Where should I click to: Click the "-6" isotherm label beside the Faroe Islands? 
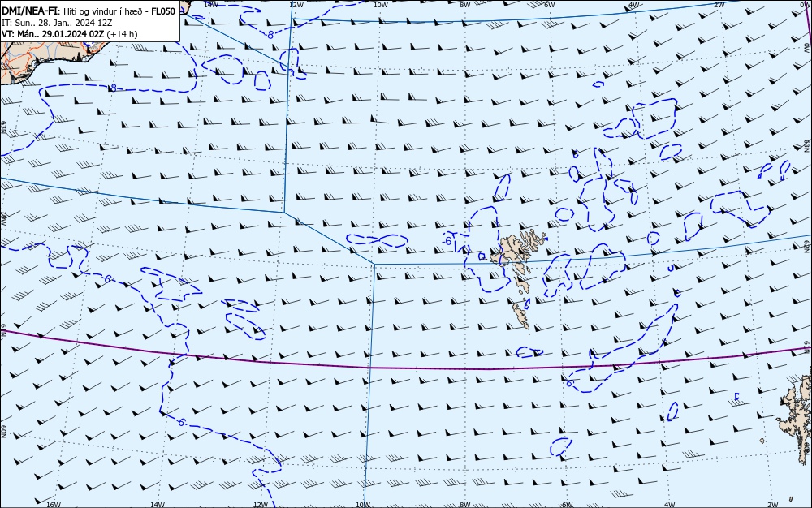coord(447,241)
